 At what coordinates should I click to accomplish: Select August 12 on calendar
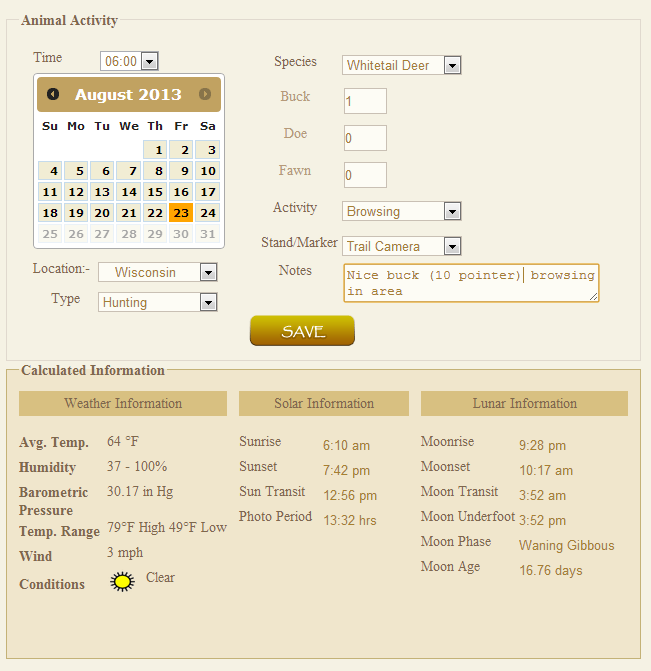pos(76,192)
